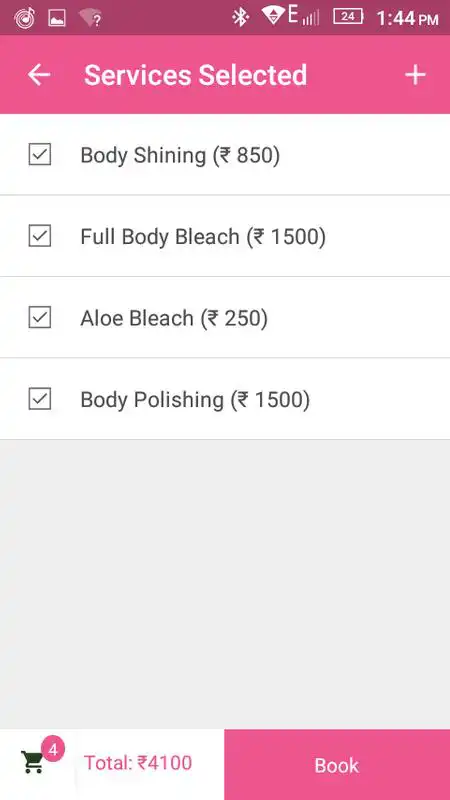450x800 pixels.
Task: Select the Body Shining (₹ 850) row
Action: pyautogui.click(x=225, y=155)
